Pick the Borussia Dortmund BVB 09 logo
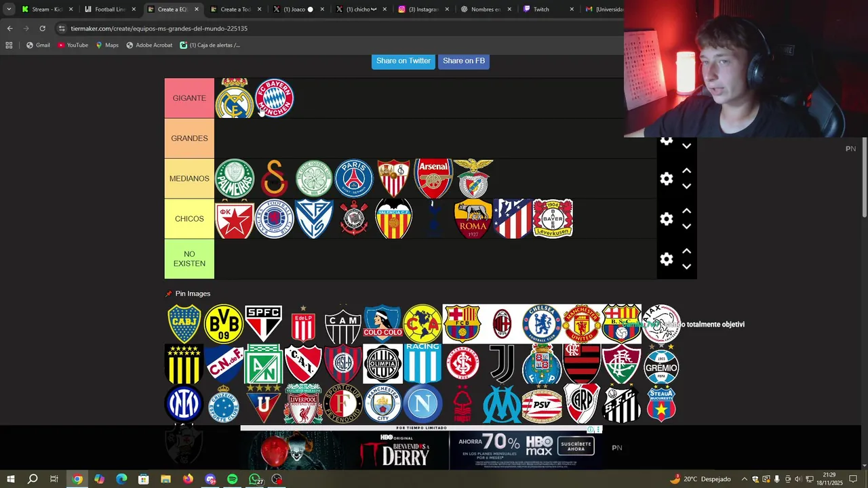This screenshot has width=868, height=488. pyautogui.click(x=224, y=324)
